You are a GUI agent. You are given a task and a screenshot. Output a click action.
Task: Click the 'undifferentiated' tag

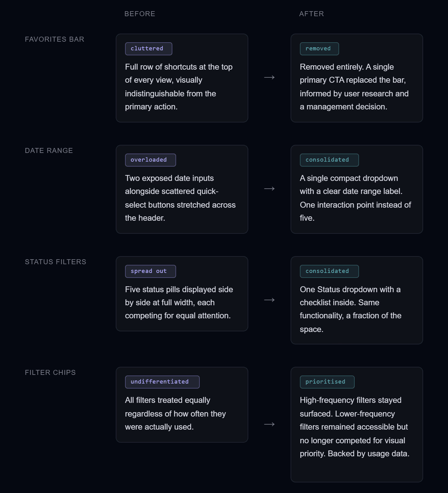(x=162, y=382)
